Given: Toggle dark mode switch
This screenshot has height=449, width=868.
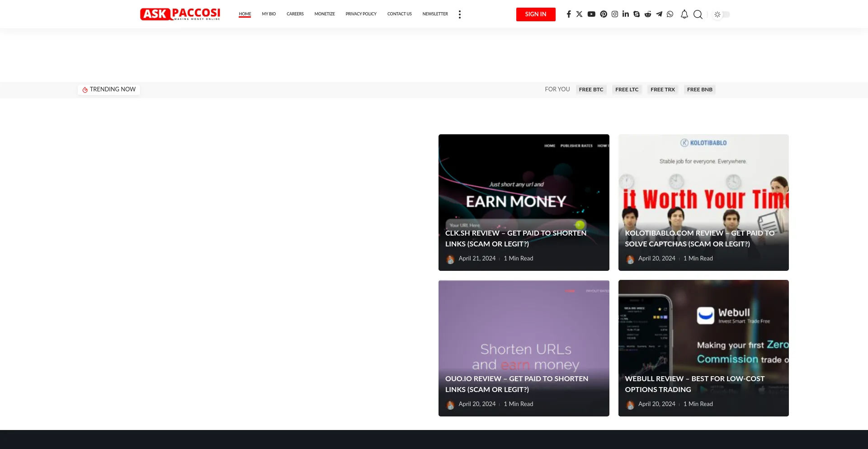Looking at the screenshot, I should pyautogui.click(x=722, y=14).
